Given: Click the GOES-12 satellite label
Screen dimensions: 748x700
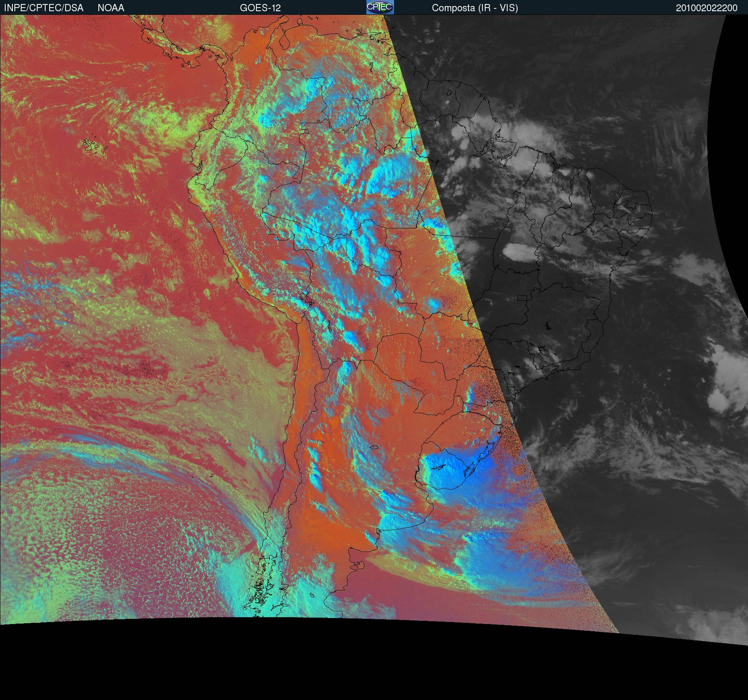Looking at the screenshot, I should tap(260, 8).
